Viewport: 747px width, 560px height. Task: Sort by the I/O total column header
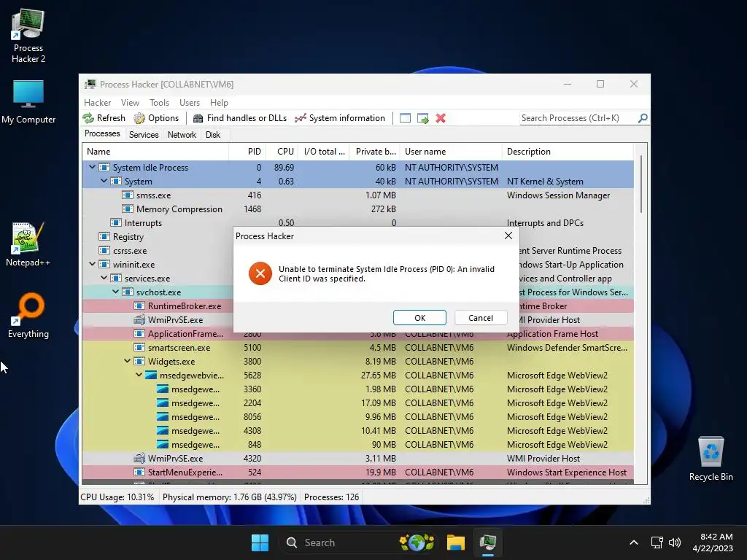(x=323, y=152)
